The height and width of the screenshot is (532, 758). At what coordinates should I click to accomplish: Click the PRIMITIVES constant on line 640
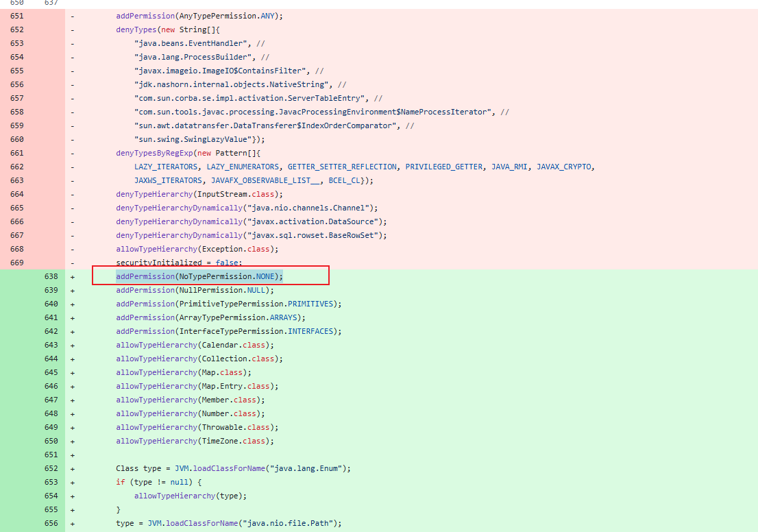pyautogui.click(x=310, y=304)
